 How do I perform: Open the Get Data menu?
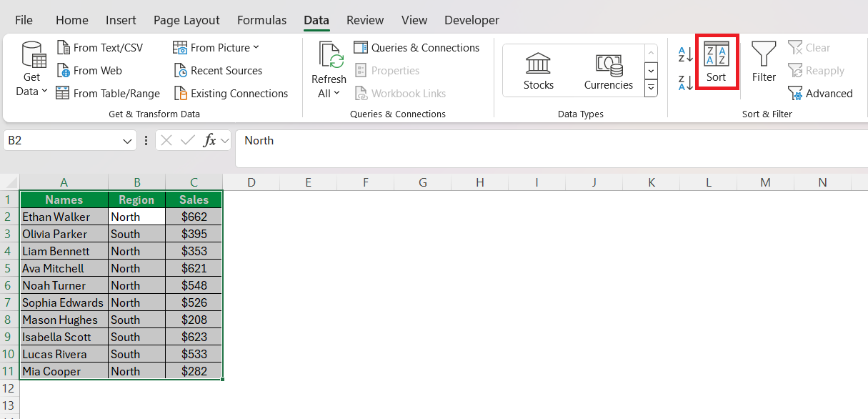32,70
